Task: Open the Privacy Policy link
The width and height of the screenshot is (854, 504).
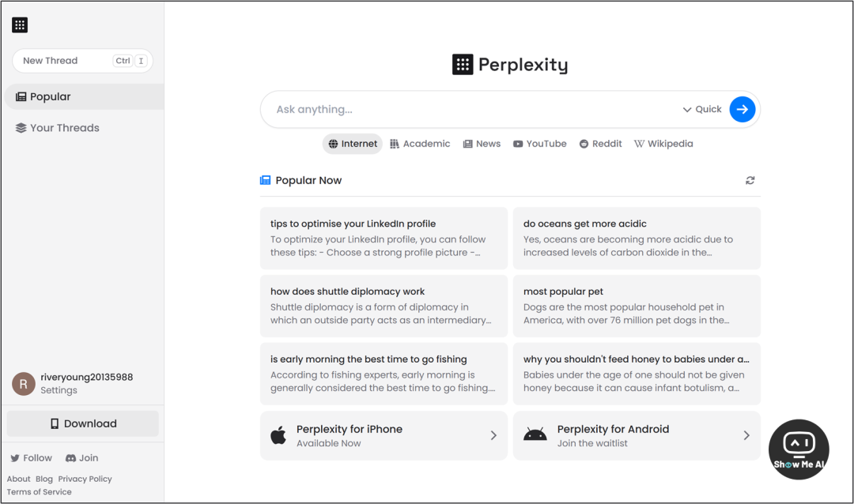Action: click(85, 479)
